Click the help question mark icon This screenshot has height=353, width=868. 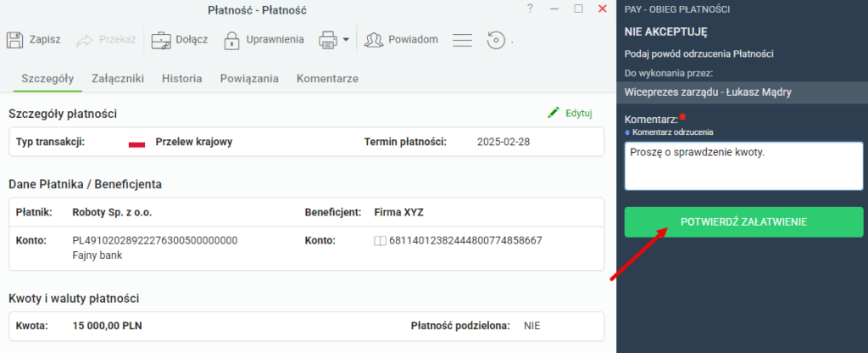tap(530, 8)
